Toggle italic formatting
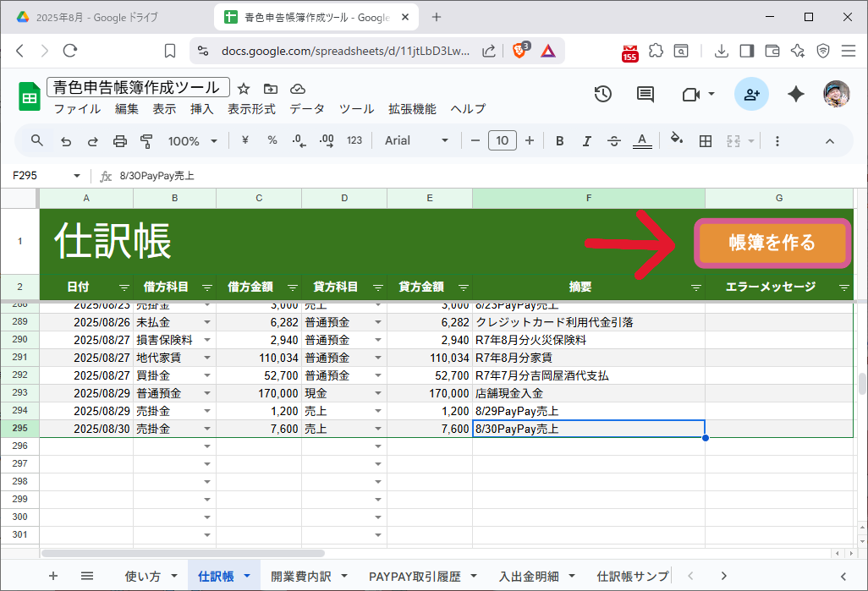 tap(587, 140)
